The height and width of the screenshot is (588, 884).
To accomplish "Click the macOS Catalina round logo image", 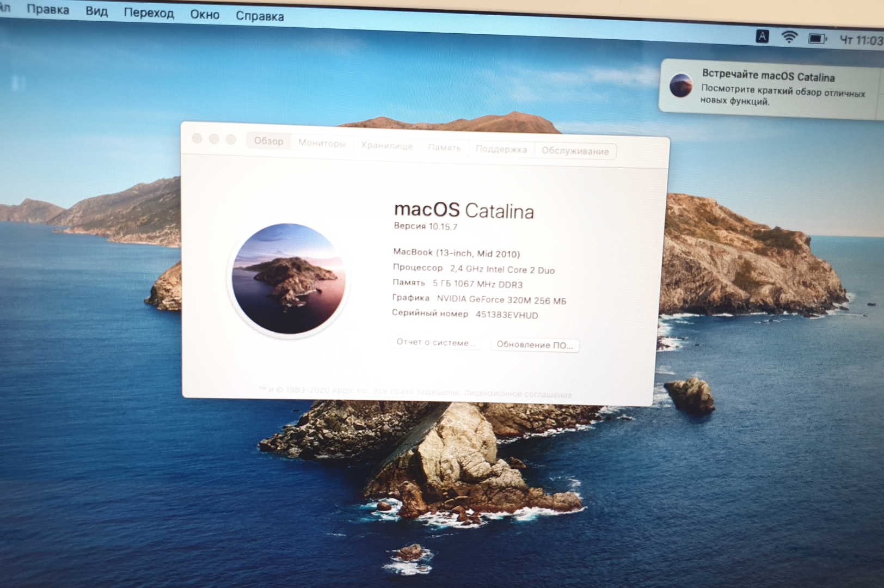I will click(x=288, y=278).
